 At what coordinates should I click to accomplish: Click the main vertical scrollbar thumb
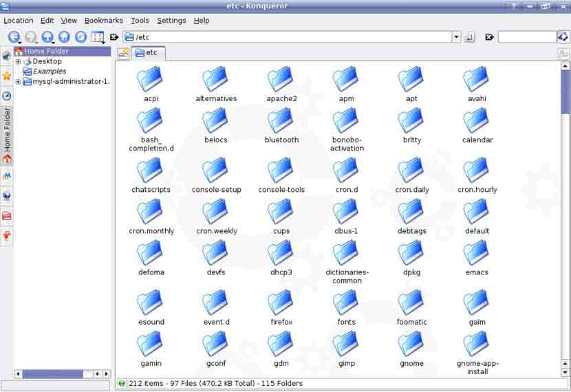tap(565, 92)
